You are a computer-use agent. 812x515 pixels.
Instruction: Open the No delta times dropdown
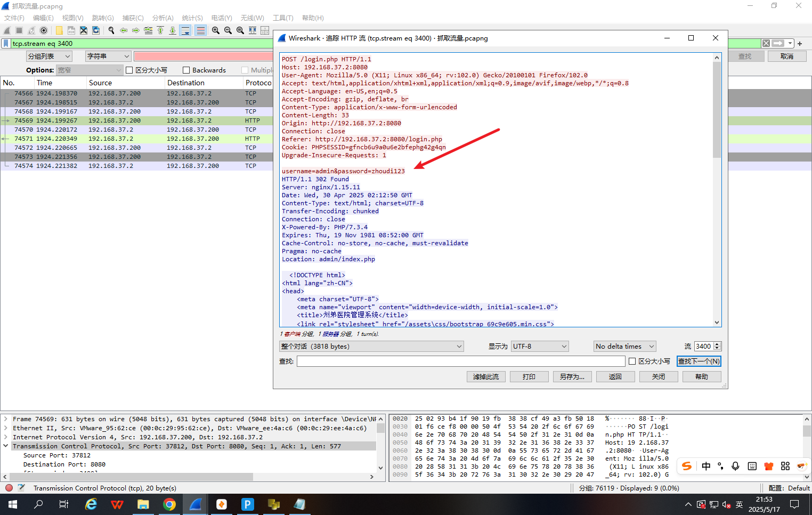(625, 347)
